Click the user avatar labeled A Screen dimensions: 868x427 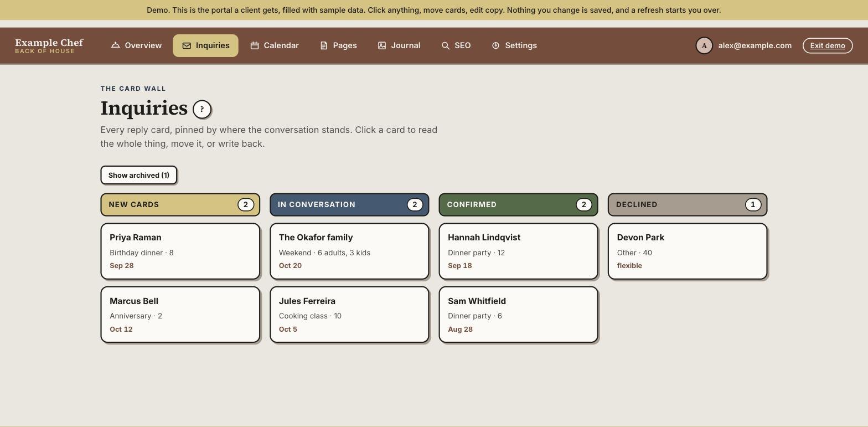click(704, 45)
